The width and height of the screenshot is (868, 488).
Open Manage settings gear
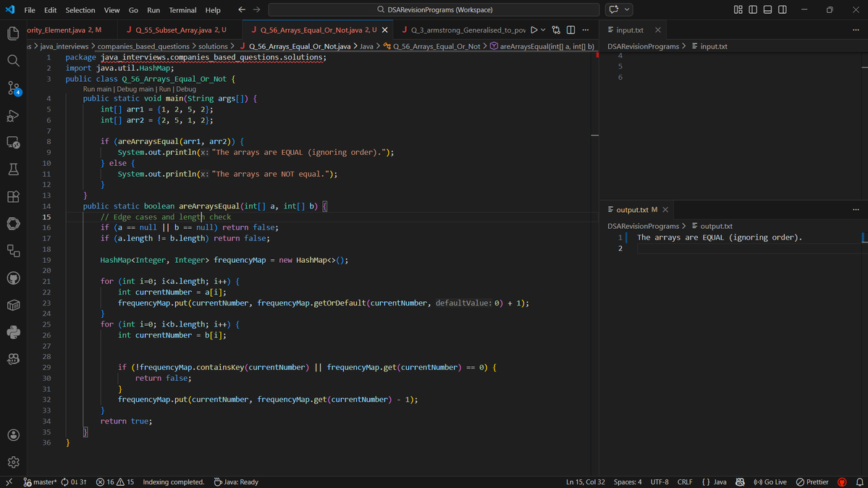point(13,462)
